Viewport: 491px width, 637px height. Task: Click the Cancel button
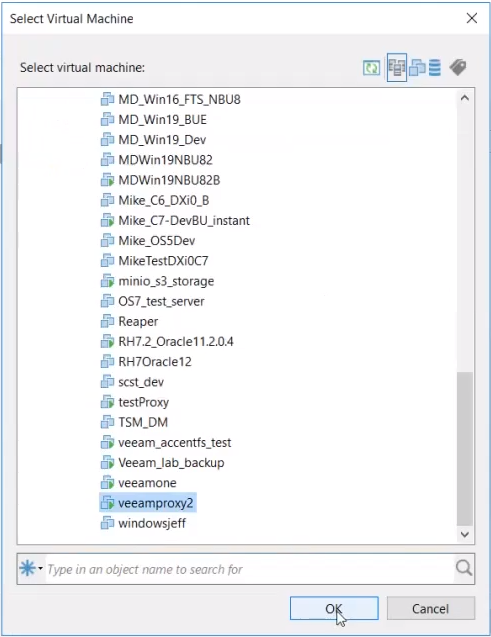click(430, 608)
